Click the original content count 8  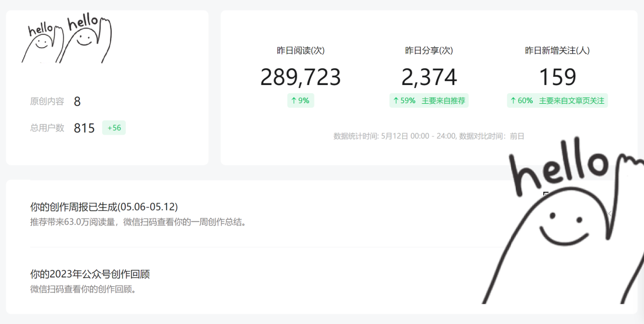point(77,101)
